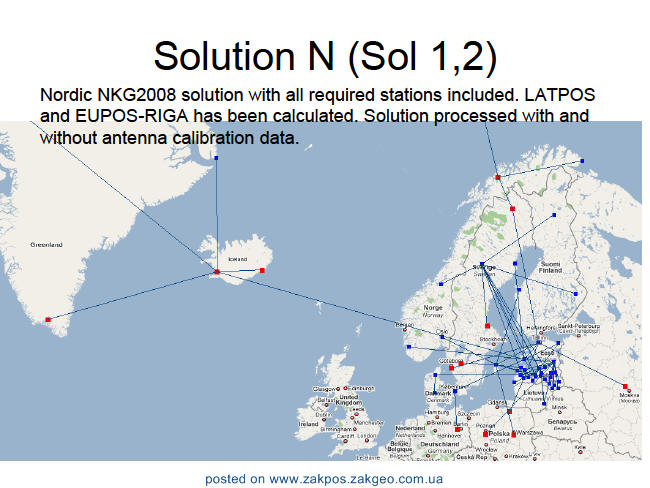Image resolution: width=650 pixels, height=488 pixels.
Task: Click the slide title Solution N (Sol 1,2)
Action: click(x=325, y=56)
